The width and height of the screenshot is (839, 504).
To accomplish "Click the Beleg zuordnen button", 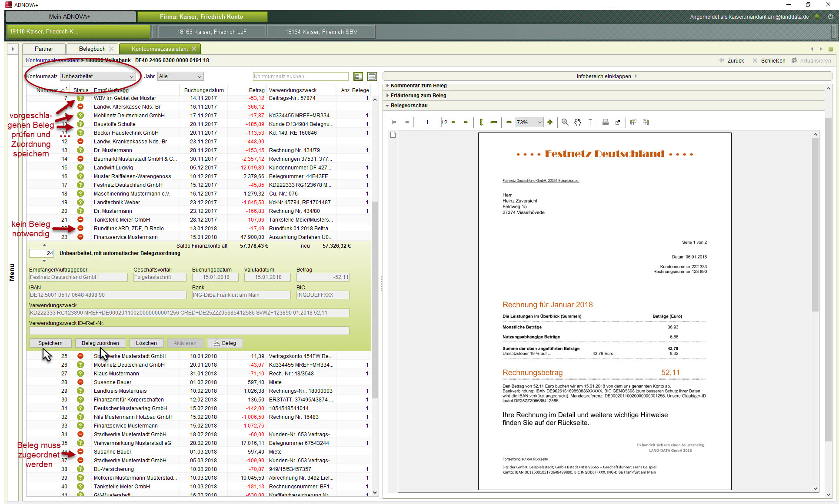I will [x=100, y=343].
